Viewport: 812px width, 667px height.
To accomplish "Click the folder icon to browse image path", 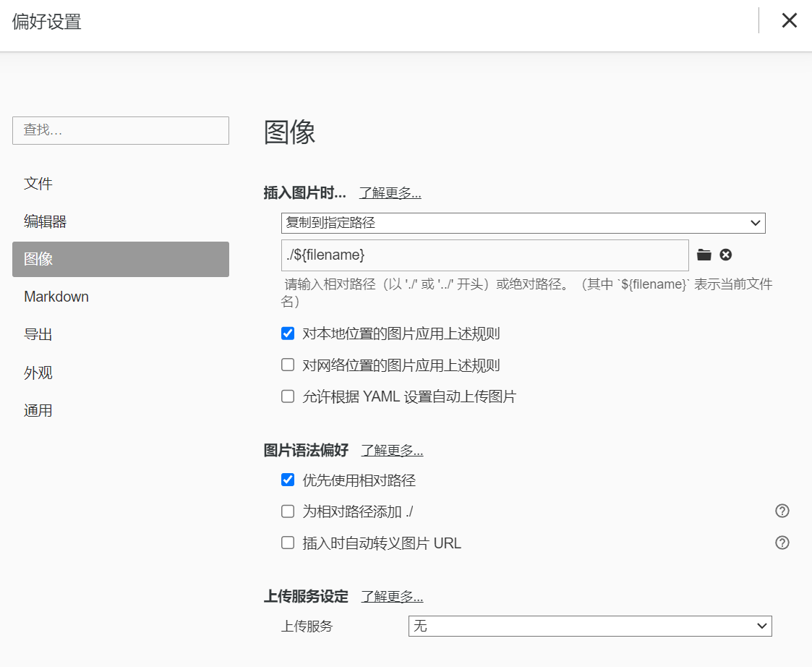I will 704,255.
